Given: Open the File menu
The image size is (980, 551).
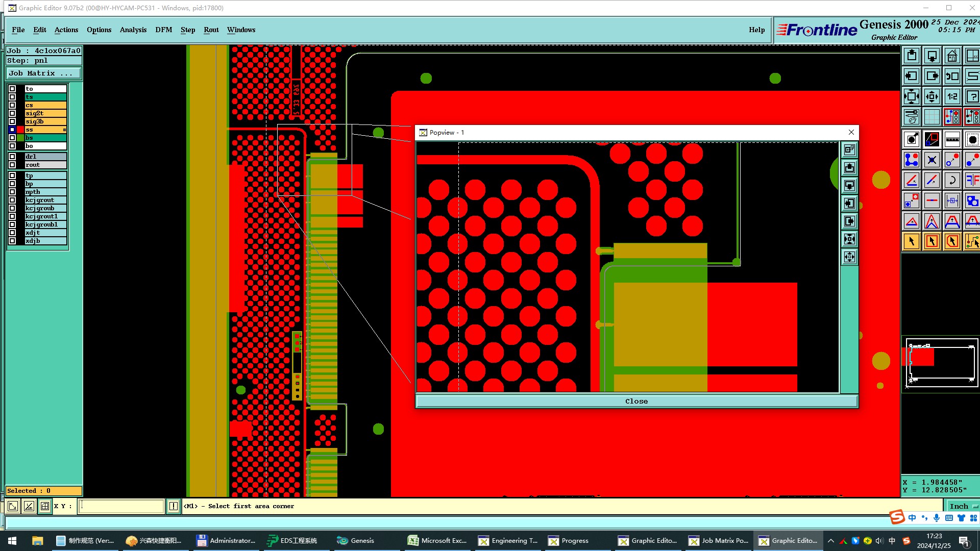Looking at the screenshot, I should (18, 30).
